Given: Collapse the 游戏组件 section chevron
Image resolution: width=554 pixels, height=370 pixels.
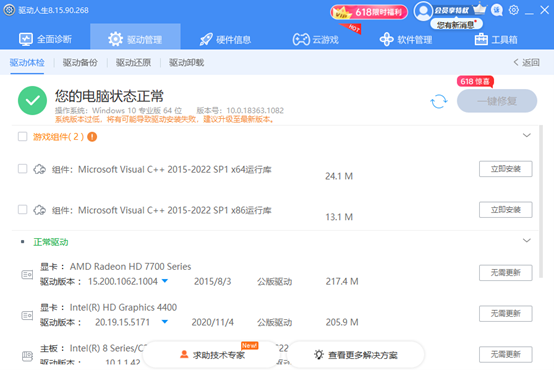Looking at the screenshot, I should pos(526,135).
